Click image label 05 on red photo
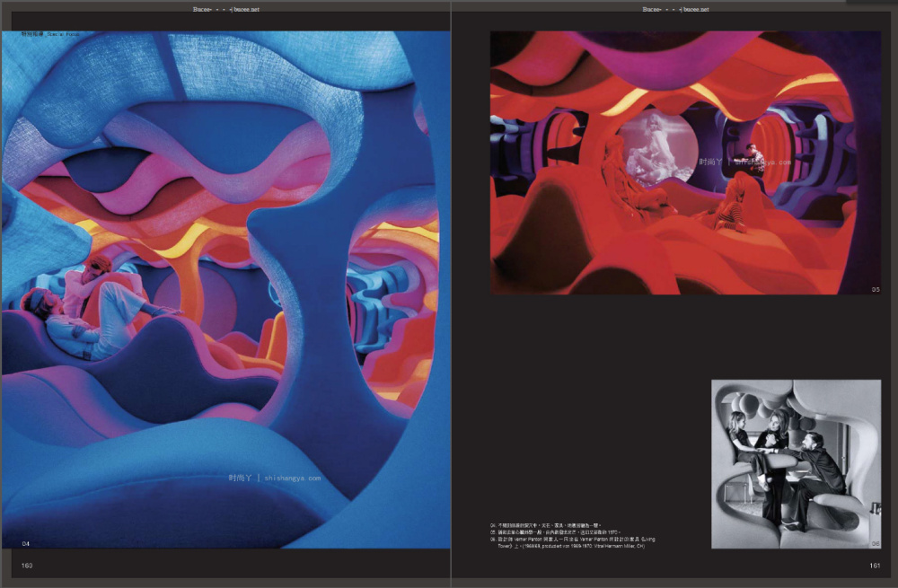 (876, 288)
